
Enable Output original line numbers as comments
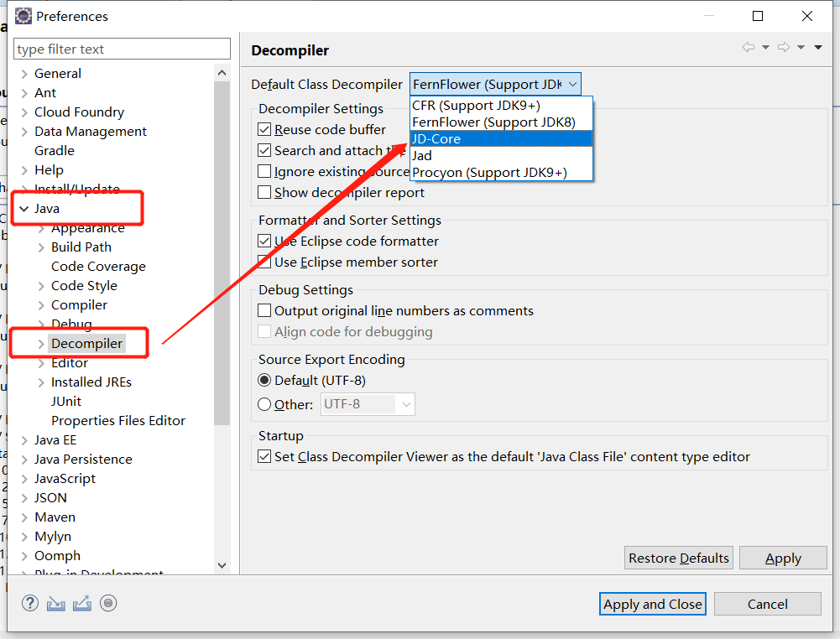[x=264, y=310]
